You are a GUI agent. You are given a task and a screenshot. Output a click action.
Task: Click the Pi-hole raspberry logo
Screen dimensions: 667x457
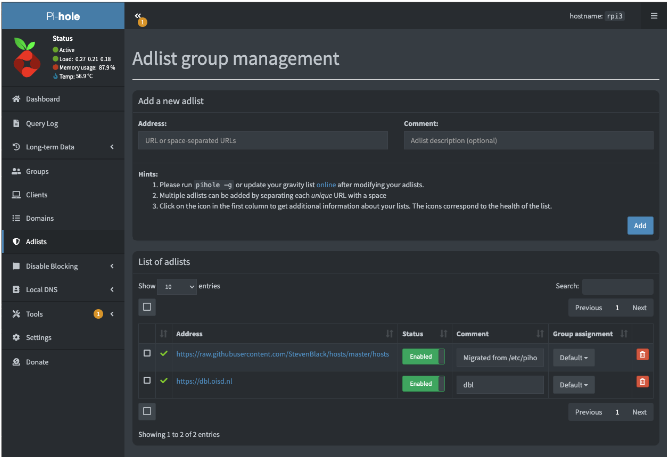[x=27, y=57]
